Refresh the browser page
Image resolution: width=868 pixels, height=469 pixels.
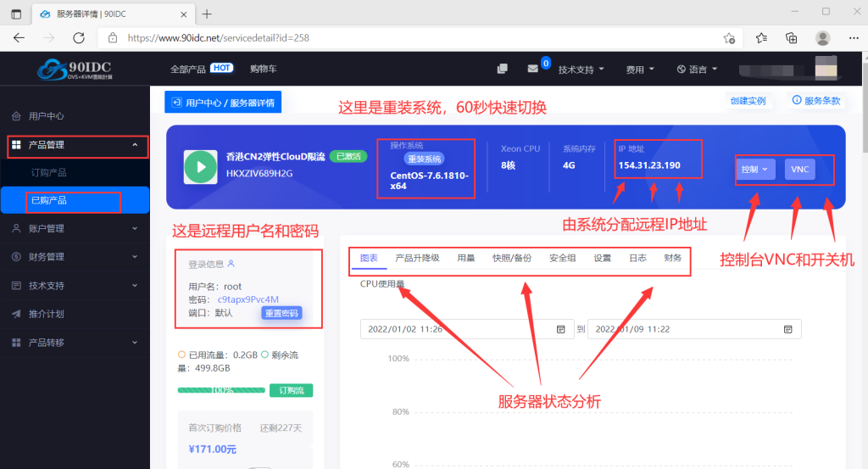79,38
